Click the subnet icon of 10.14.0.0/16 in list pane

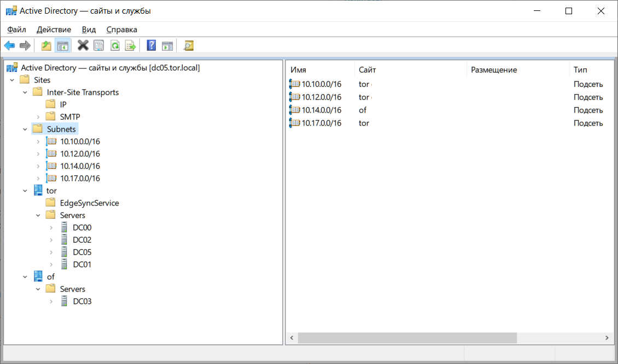point(294,110)
